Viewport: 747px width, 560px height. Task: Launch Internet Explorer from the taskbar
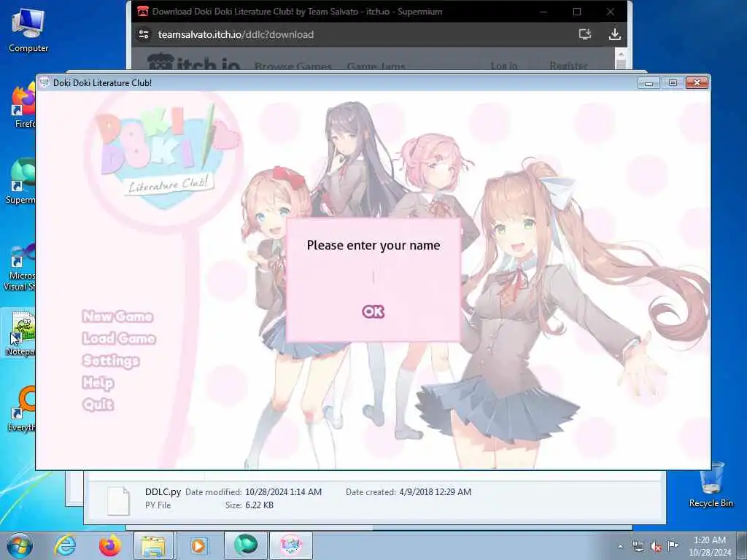click(65, 545)
